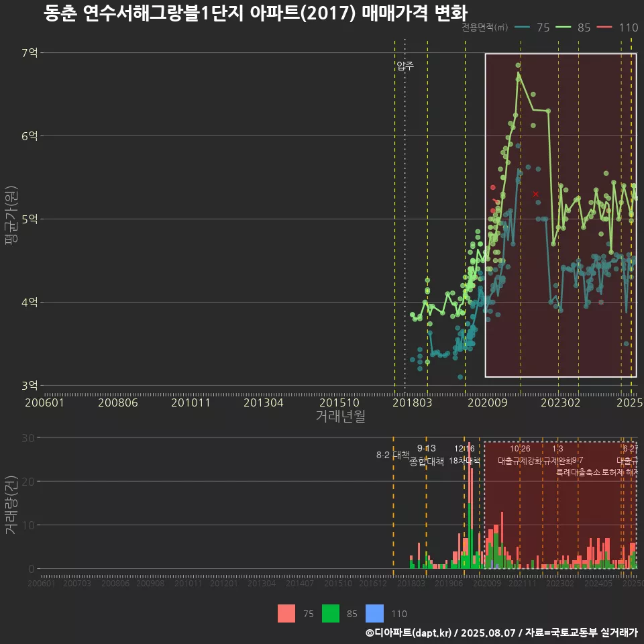
Task: Click the '9·13' policy date label
Action: pos(427,448)
